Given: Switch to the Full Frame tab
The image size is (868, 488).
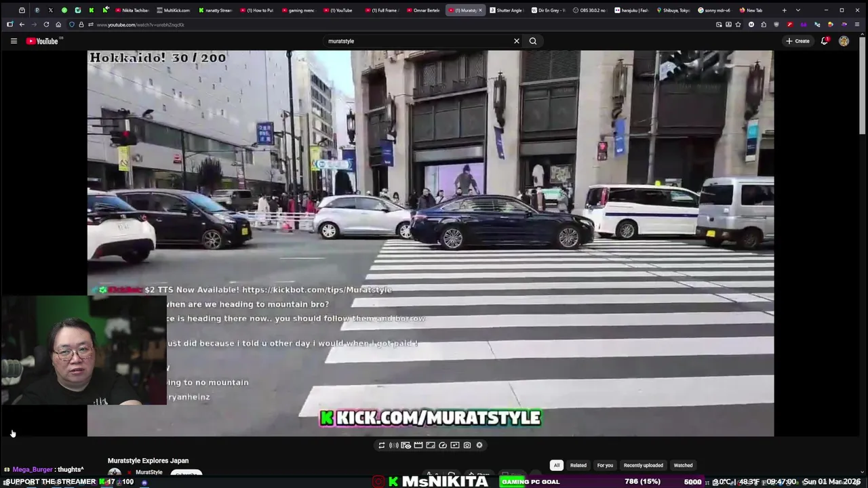Looking at the screenshot, I should tap(381, 10).
